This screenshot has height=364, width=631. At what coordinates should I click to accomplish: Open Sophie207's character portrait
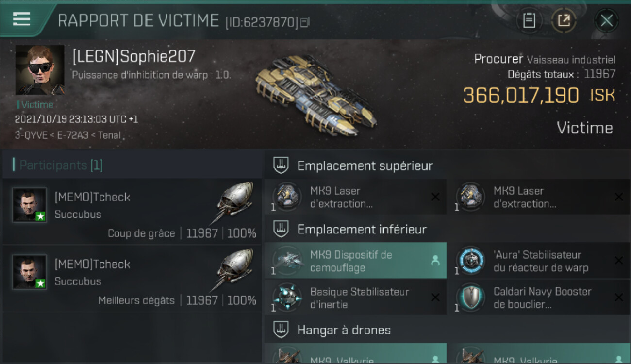point(40,70)
